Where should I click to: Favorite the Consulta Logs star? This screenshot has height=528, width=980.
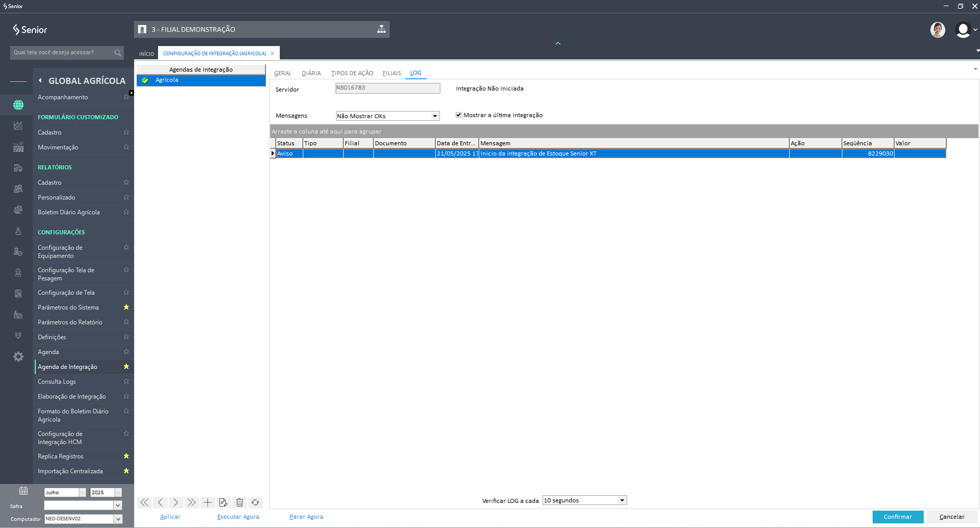coord(126,381)
